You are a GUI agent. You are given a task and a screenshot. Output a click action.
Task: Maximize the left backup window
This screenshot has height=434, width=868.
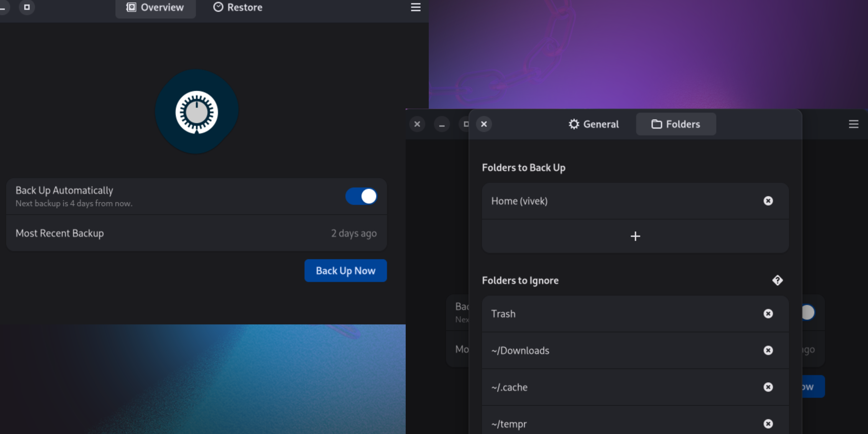click(x=27, y=7)
